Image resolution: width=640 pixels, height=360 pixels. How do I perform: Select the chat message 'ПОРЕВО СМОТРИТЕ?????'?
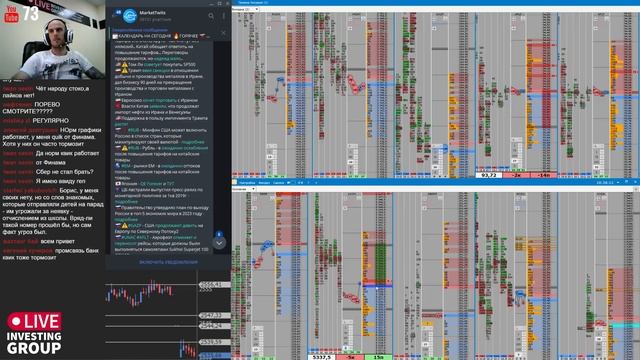[31, 108]
